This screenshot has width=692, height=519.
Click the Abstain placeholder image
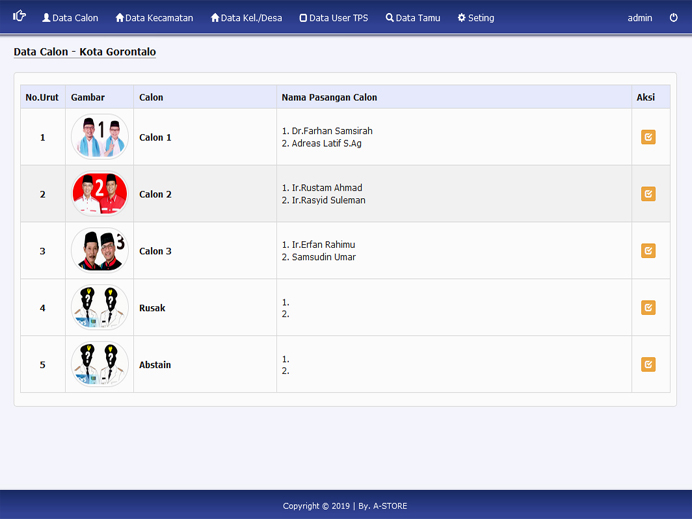click(100, 365)
